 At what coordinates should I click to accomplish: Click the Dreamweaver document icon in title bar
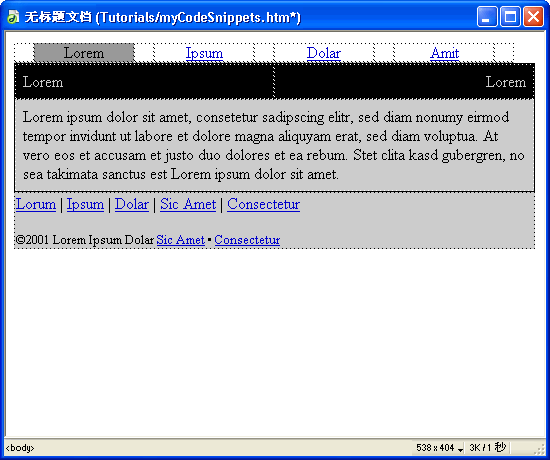pos(13,17)
